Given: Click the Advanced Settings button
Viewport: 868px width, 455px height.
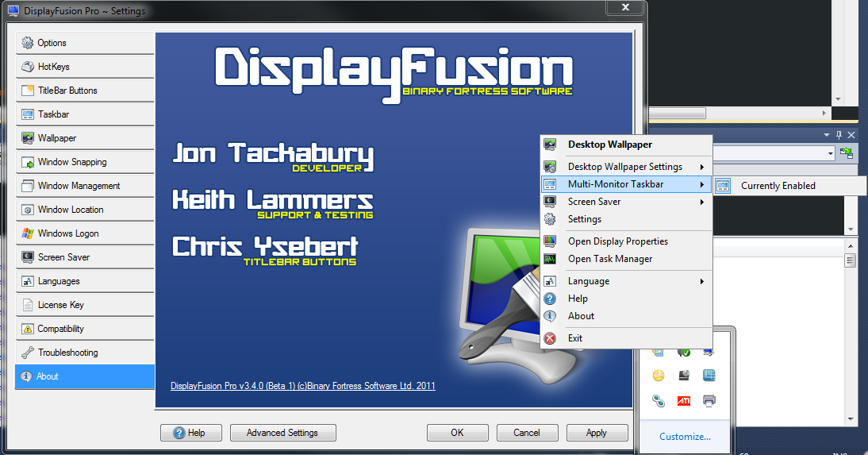Looking at the screenshot, I should [x=282, y=433].
